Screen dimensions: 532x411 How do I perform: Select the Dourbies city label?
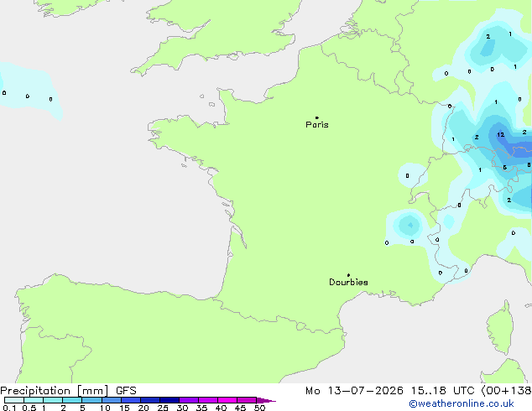(348, 282)
